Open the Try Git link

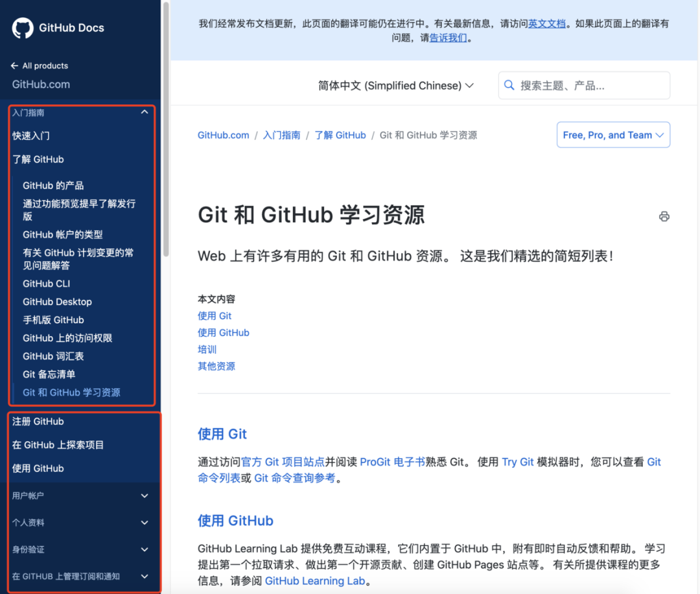[517, 462]
